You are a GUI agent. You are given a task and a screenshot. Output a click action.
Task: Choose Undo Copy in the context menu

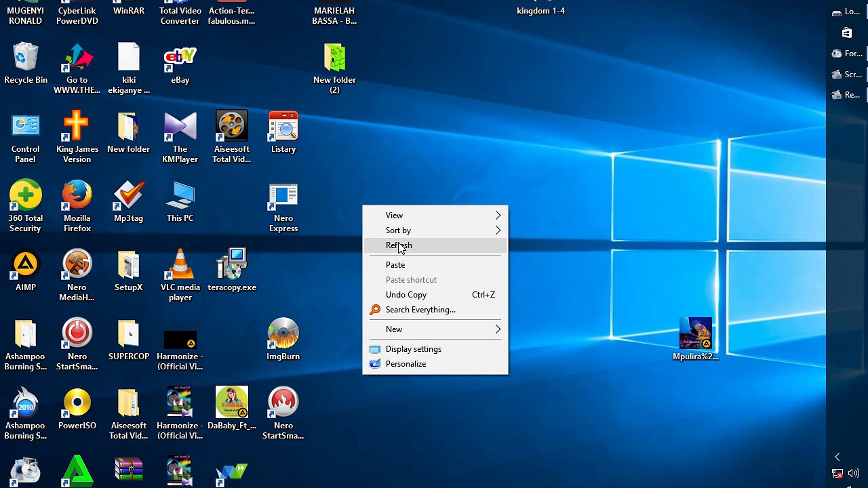435,295
